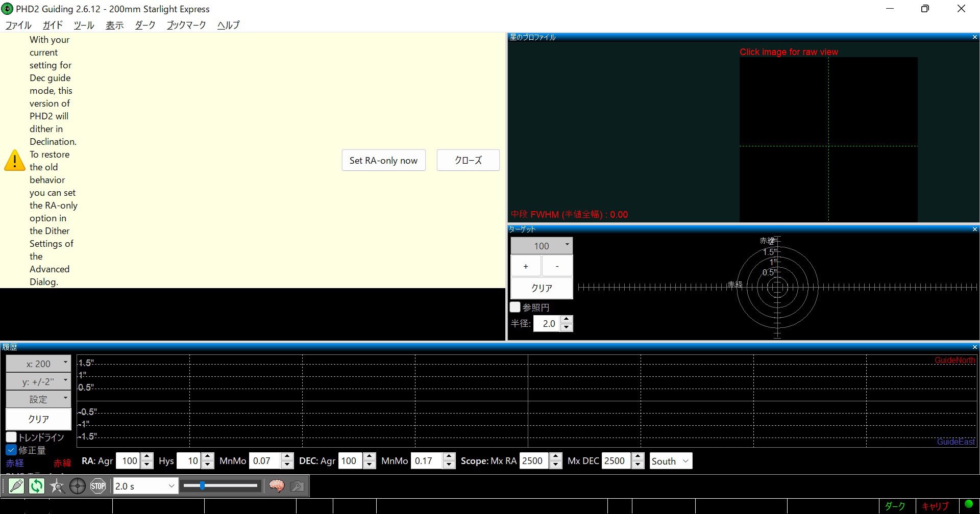
Task: Open the ファイル menu
Action: 18,25
